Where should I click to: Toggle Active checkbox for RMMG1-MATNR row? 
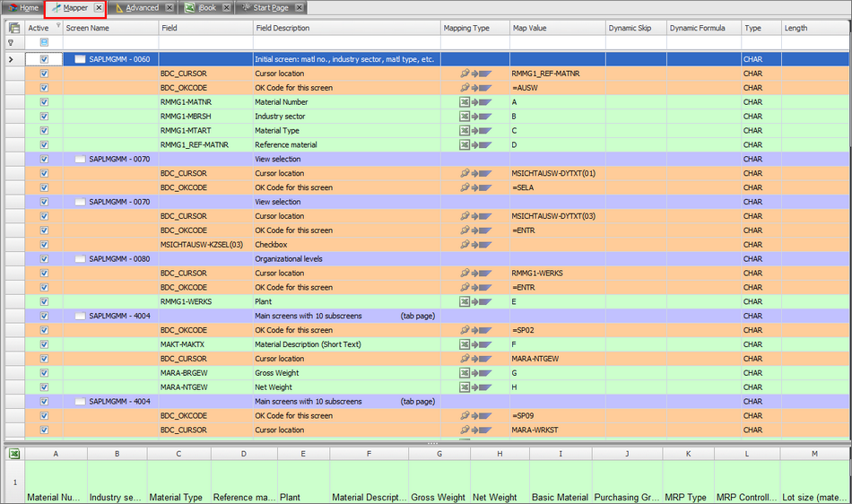tap(44, 102)
